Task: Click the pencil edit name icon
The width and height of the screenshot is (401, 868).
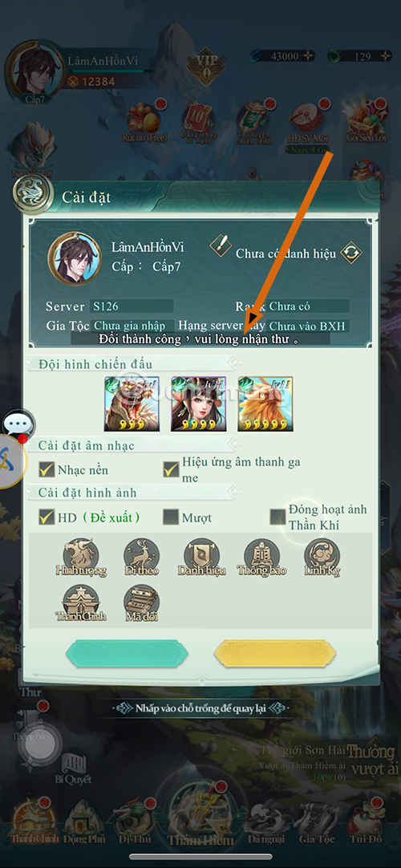Action: [220, 245]
